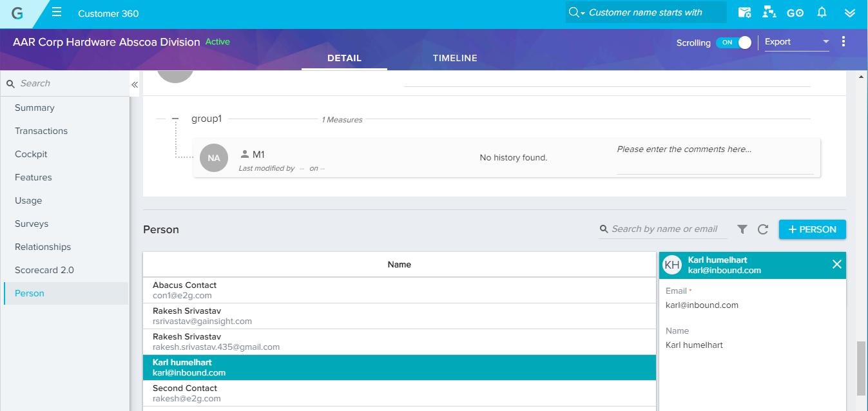This screenshot has width=868, height=411.
Task: Go to Scorecard 2.0 section
Action: tap(44, 270)
